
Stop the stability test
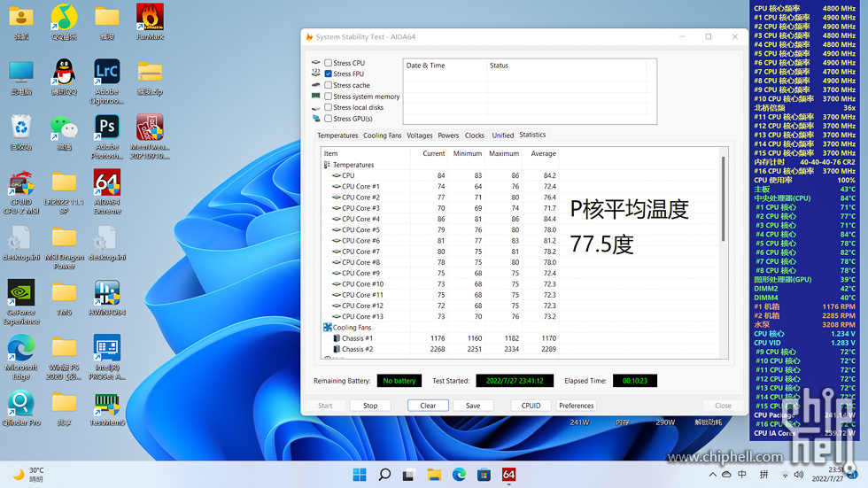pyautogui.click(x=370, y=406)
